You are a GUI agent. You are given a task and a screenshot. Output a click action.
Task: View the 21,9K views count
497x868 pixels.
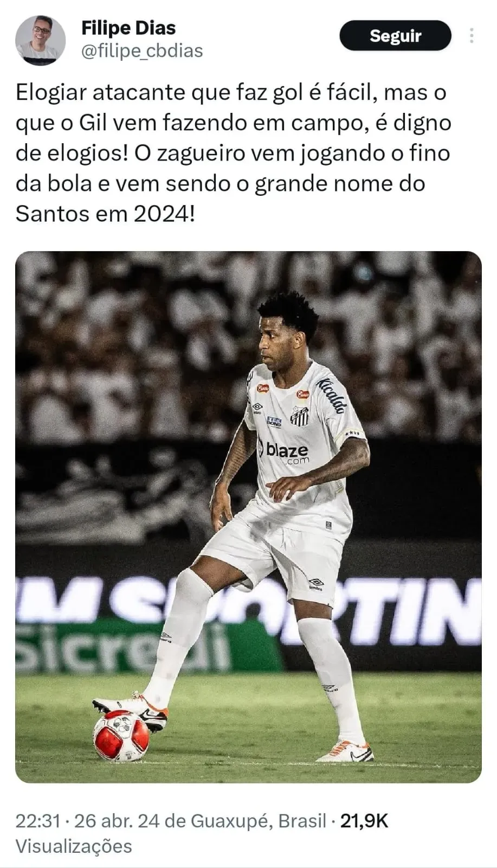[x=364, y=820]
